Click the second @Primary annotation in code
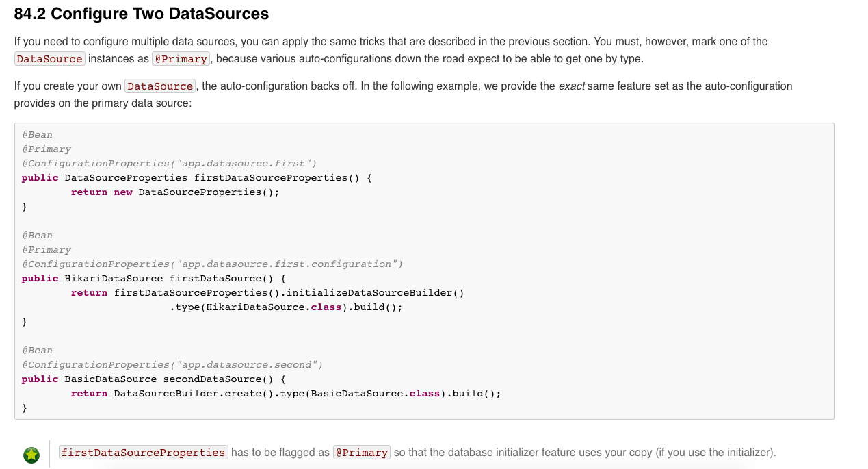This screenshot has width=868, height=469. [x=47, y=250]
